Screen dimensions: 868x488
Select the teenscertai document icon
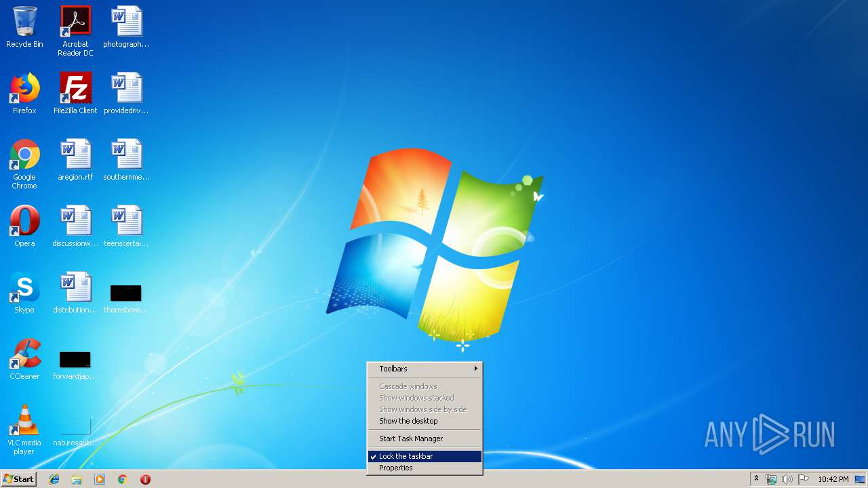(x=126, y=226)
